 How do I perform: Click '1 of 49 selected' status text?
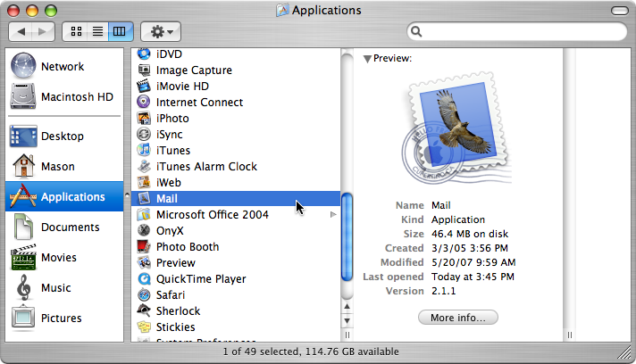point(261,352)
